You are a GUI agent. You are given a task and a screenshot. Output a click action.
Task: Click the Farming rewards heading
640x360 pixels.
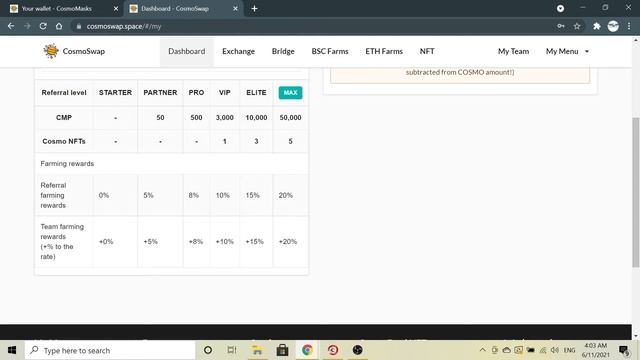coord(67,164)
